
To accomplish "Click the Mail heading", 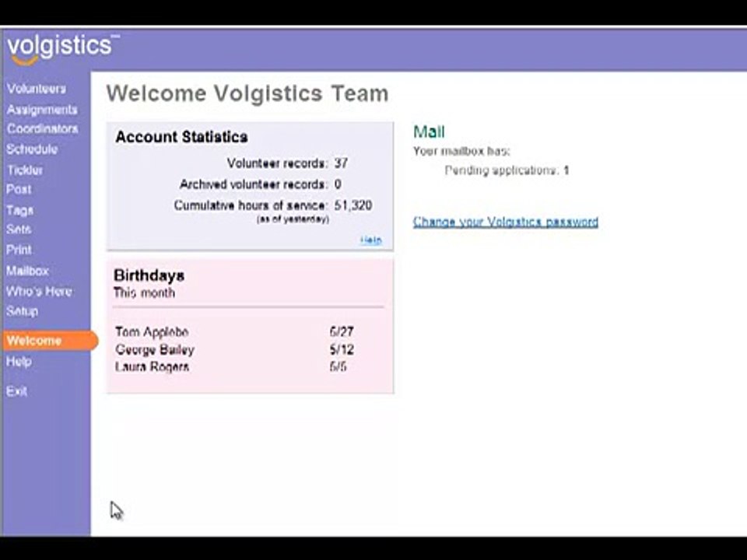I will (x=429, y=132).
